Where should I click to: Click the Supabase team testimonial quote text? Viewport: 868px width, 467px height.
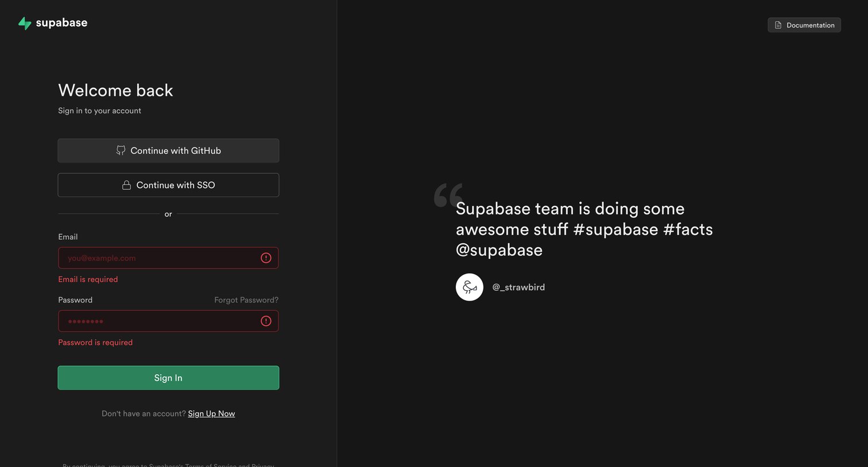[584, 229]
